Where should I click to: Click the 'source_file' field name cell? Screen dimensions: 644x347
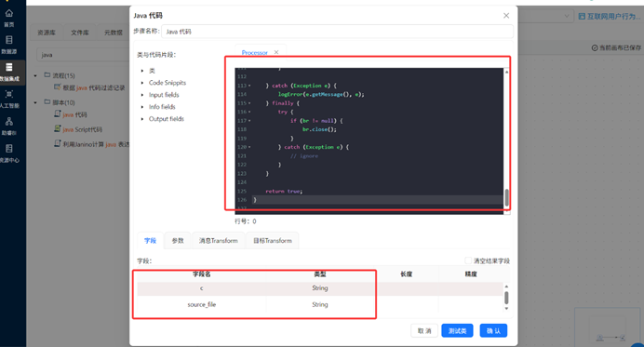(202, 305)
